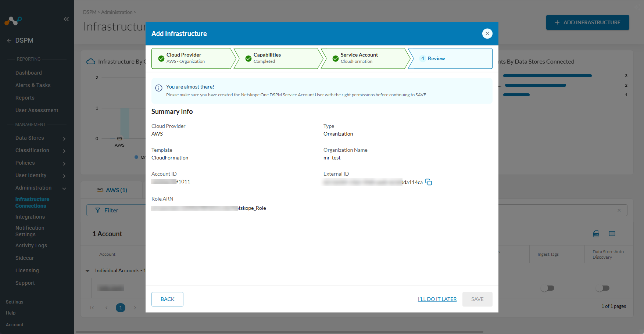This screenshot has width=644, height=334.
Task: Go back using the DSPM arrow
Action: [x=9, y=40]
